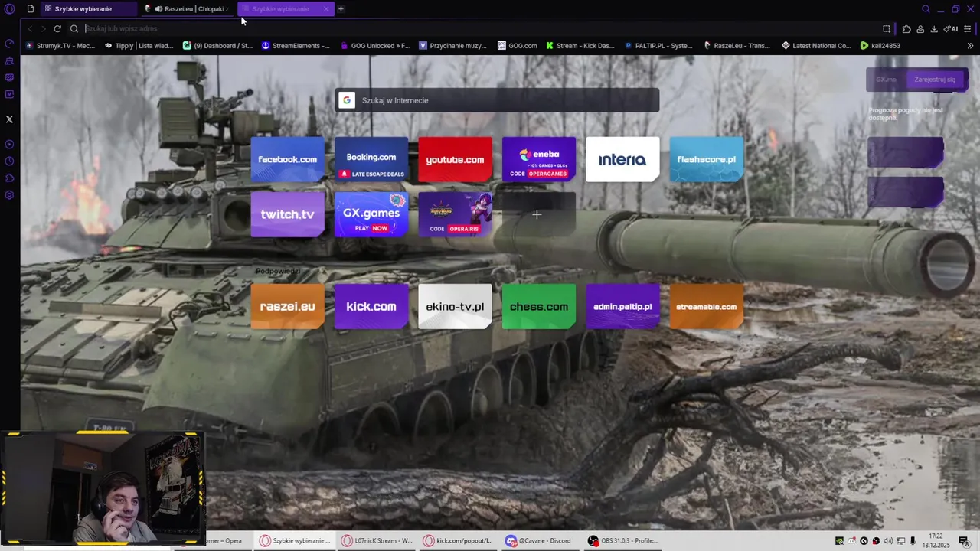Open the Opera GX main menu logo
Image resolution: width=980 pixels, height=551 pixels.
(10, 9)
